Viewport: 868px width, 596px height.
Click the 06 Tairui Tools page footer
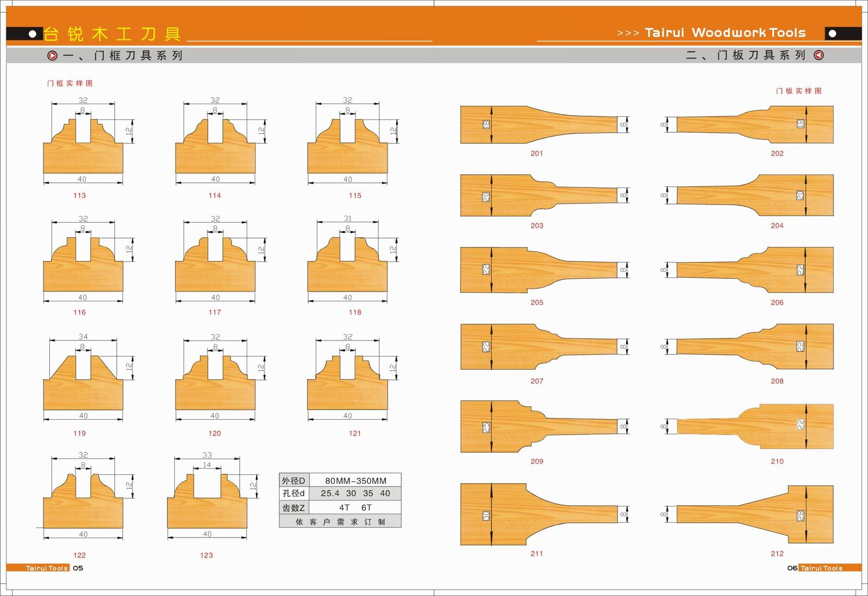click(821, 568)
